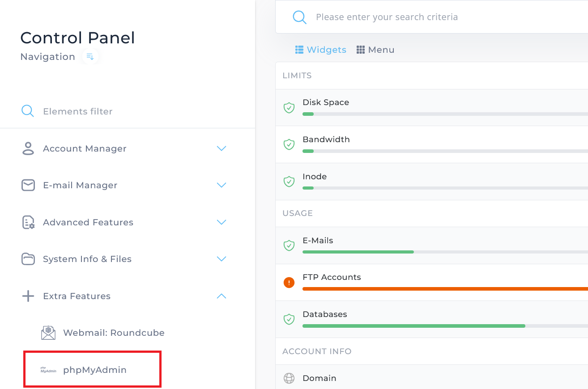This screenshot has height=389, width=588.
Task: Switch to the Menu view tab
Action: 375,50
